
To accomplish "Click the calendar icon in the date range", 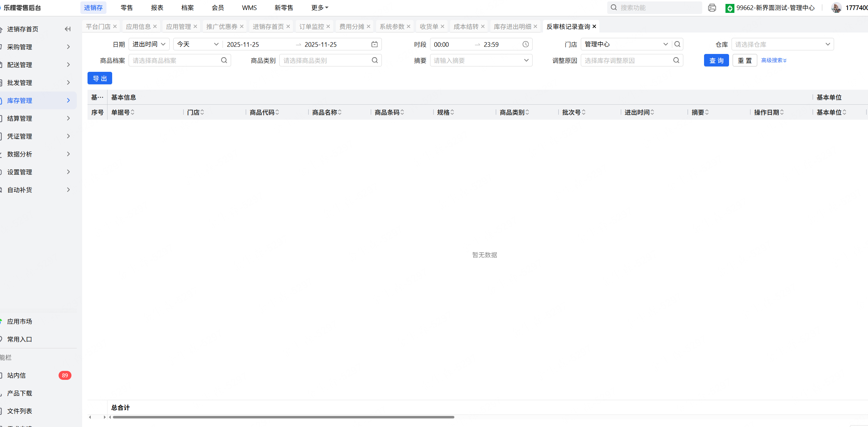I will (x=374, y=44).
